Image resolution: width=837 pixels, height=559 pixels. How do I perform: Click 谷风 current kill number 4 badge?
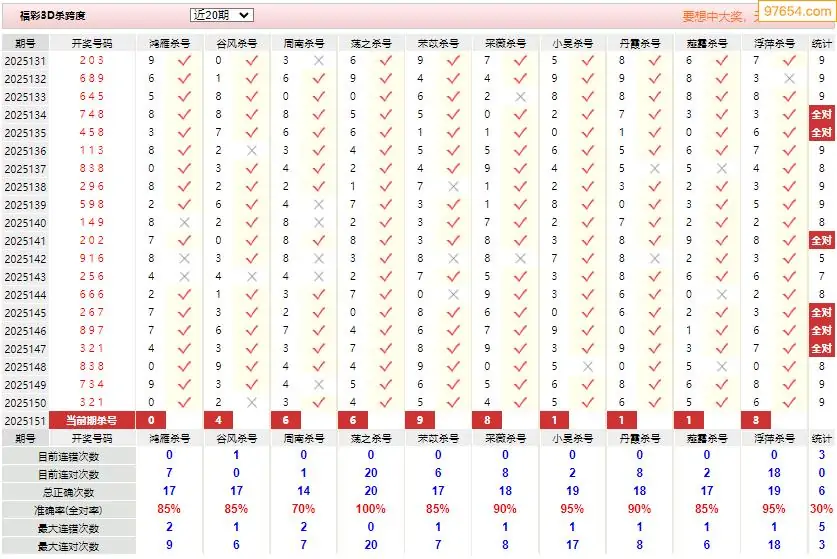click(218, 420)
